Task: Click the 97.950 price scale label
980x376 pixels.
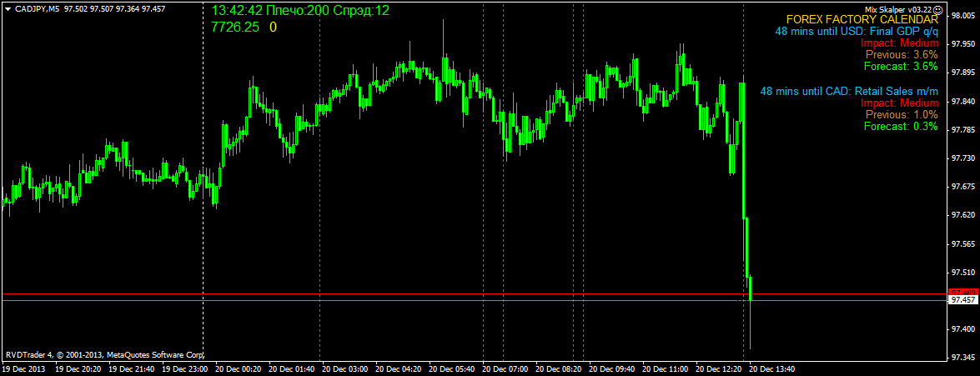Action: pos(962,44)
